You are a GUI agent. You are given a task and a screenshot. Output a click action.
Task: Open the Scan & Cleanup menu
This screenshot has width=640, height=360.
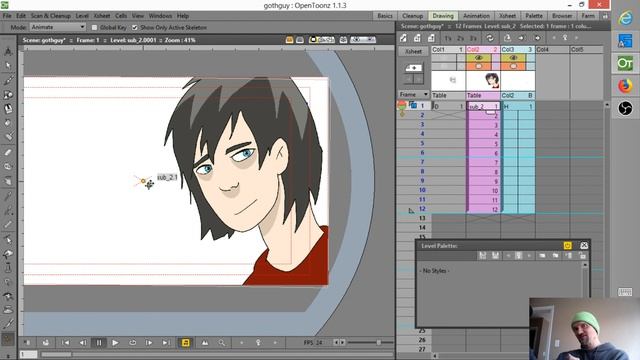51,16
